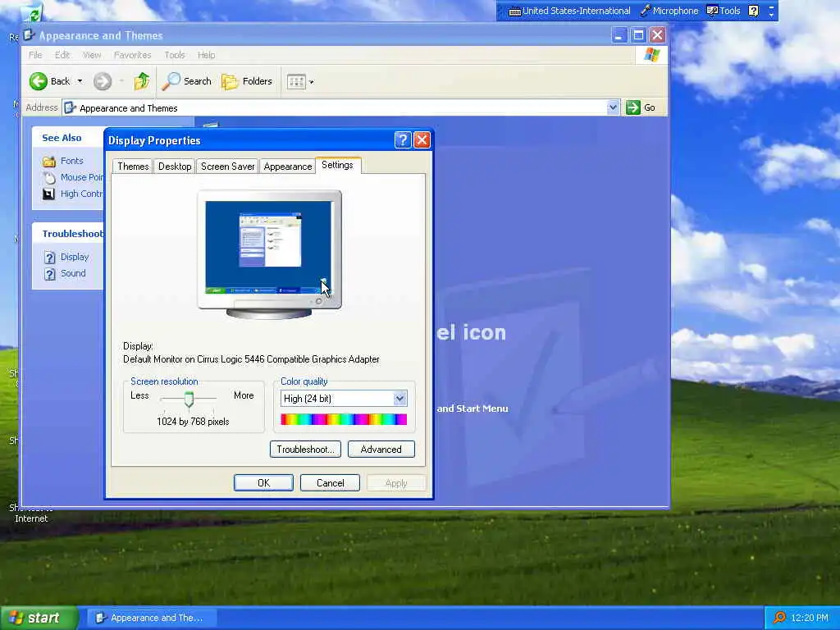
Task: Open Fonts link under See Also
Action: [x=72, y=161]
